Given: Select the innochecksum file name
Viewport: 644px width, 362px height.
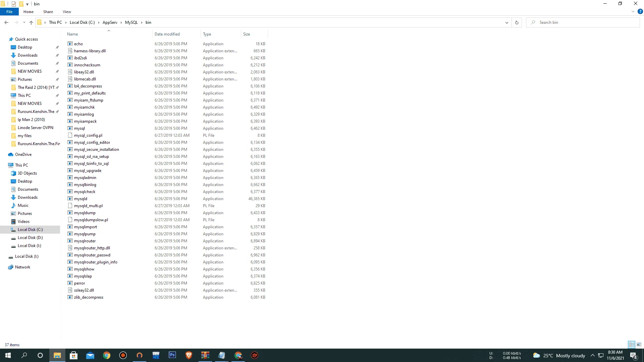Looking at the screenshot, I should pos(87,65).
